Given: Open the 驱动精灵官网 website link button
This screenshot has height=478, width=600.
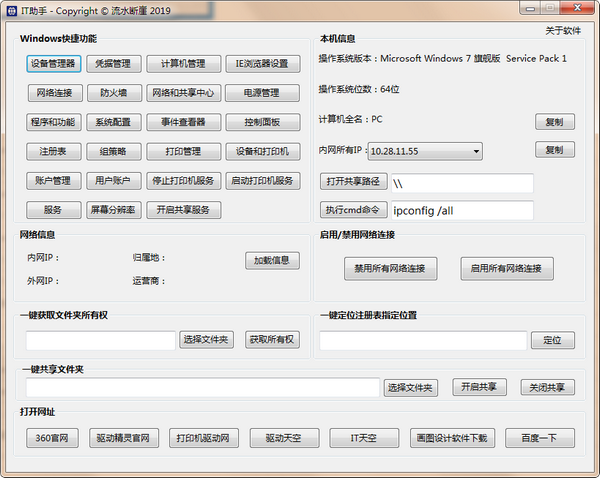Looking at the screenshot, I should [x=123, y=438].
